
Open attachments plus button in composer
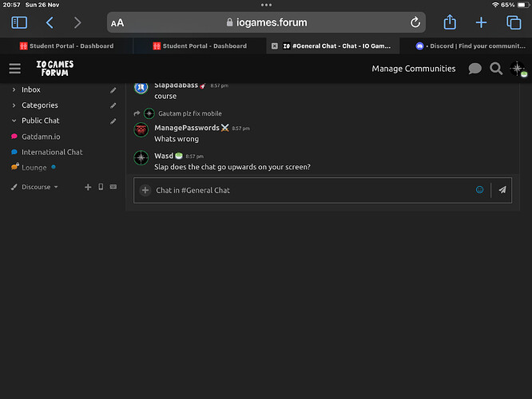145,190
